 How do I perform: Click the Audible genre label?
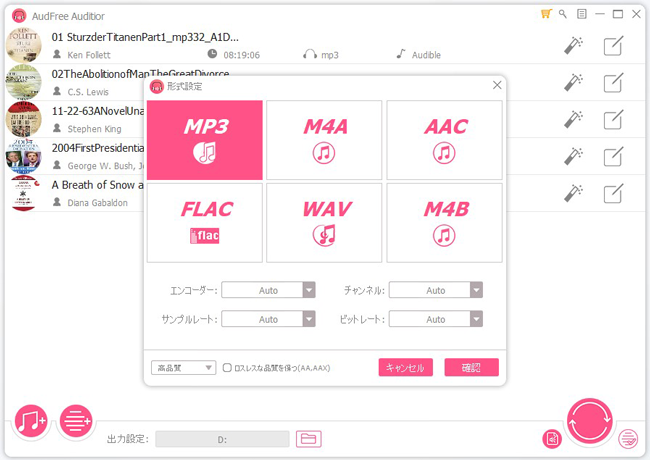pos(426,55)
